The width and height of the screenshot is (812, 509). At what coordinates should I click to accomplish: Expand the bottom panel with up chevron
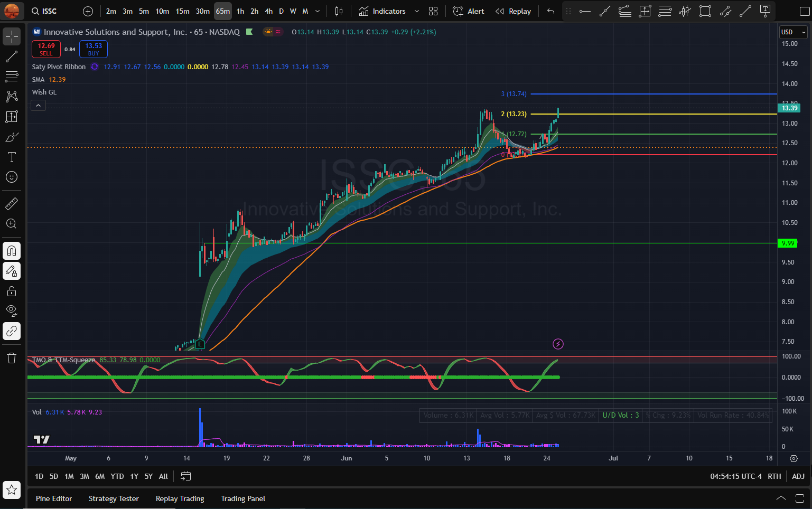[781, 498]
